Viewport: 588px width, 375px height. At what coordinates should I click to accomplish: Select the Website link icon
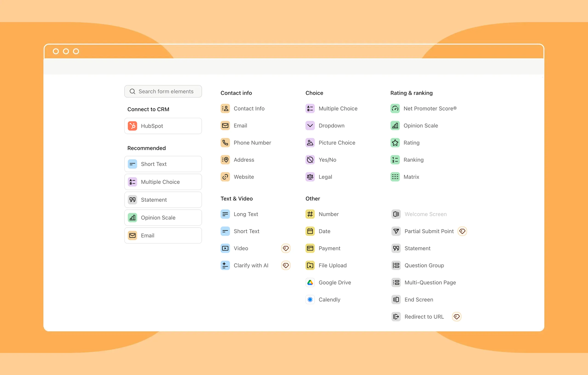tap(225, 177)
